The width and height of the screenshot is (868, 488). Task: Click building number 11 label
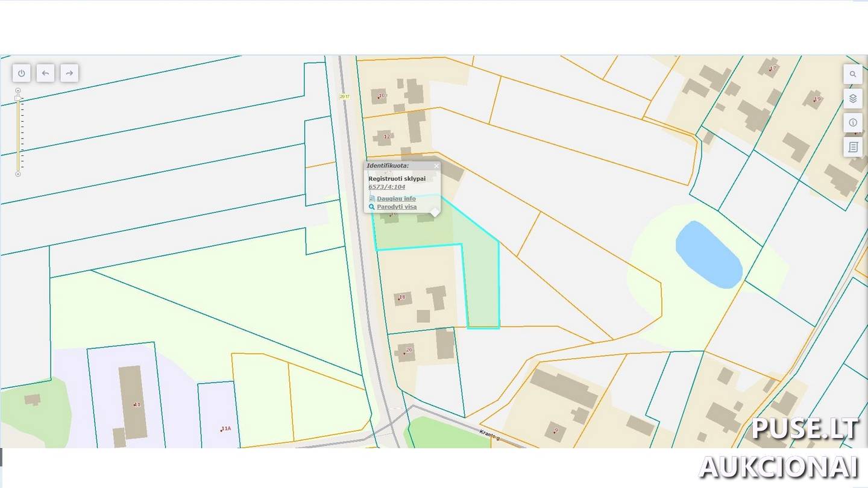click(137, 404)
